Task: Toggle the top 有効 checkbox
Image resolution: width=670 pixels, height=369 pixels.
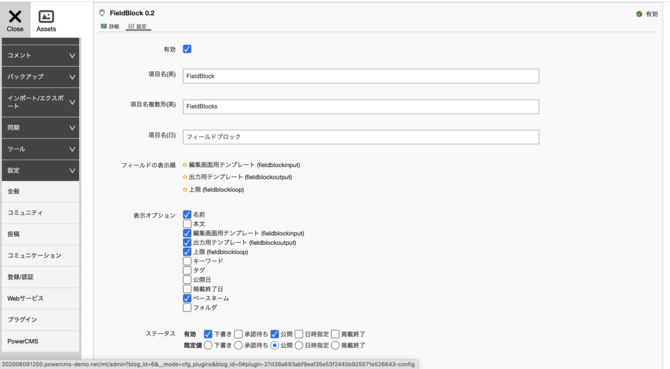Action: click(187, 49)
